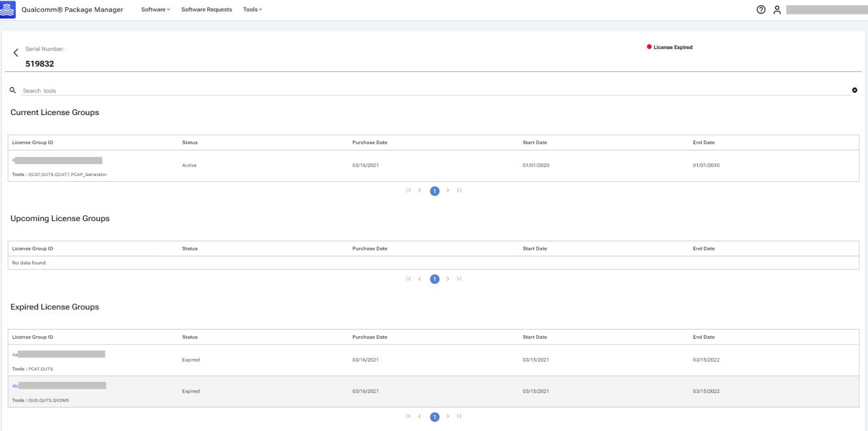The width and height of the screenshot is (868, 431).
Task: Open the help question mark icon
Action: (x=761, y=10)
